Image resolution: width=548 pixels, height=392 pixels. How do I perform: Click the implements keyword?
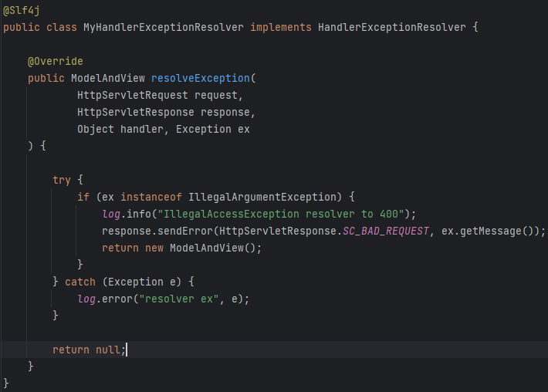point(281,27)
